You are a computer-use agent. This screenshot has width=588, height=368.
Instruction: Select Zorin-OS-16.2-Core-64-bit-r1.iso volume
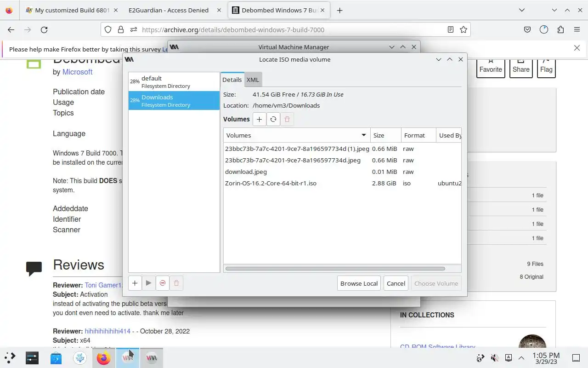pos(342,183)
